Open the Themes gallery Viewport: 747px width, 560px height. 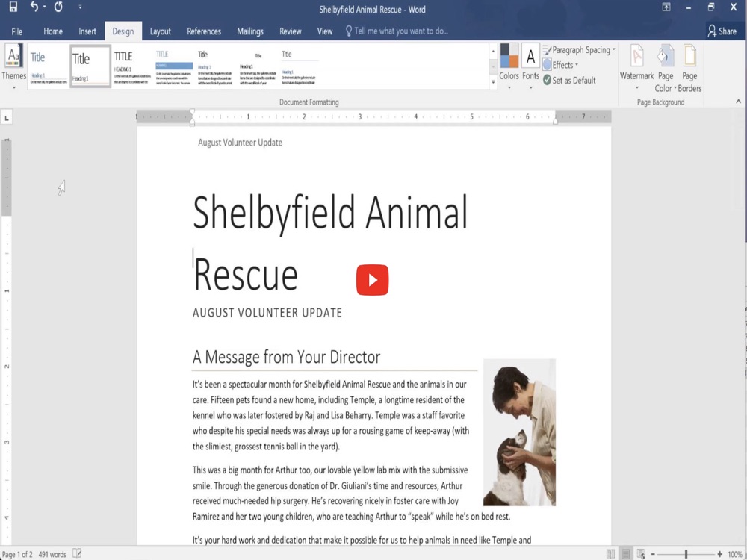pos(13,66)
